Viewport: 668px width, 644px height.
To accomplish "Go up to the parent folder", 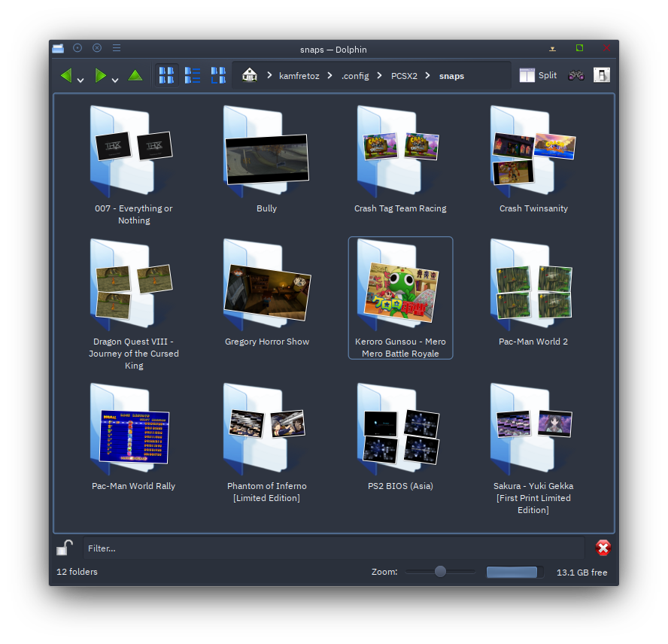I will click(x=135, y=75).
